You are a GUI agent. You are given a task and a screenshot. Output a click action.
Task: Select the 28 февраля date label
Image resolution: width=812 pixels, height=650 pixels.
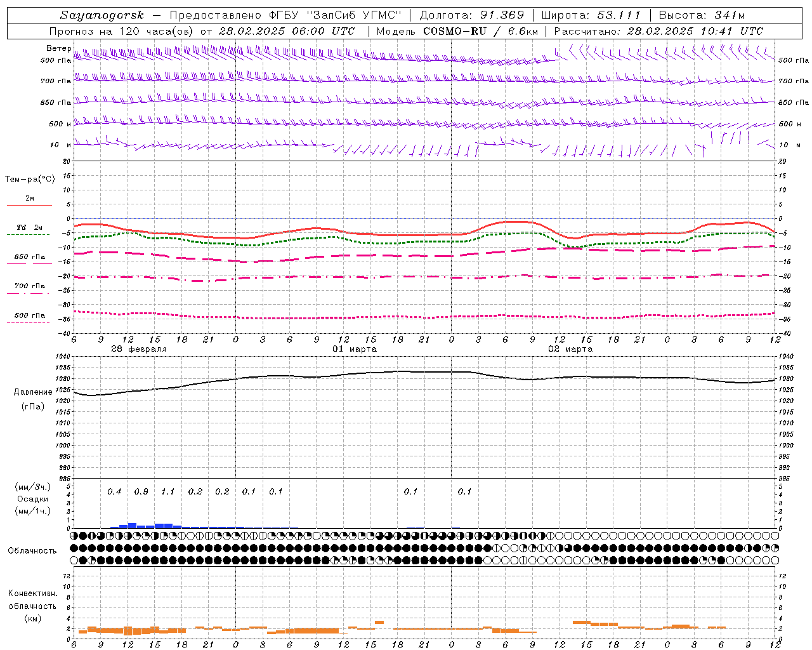click(x=139, y=349)
